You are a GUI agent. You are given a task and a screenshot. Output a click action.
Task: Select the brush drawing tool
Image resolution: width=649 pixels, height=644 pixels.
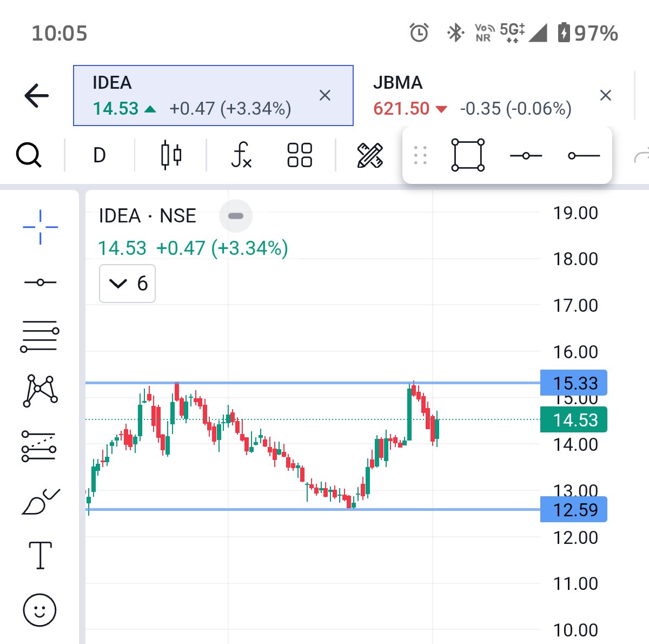(x=41, y=502)
